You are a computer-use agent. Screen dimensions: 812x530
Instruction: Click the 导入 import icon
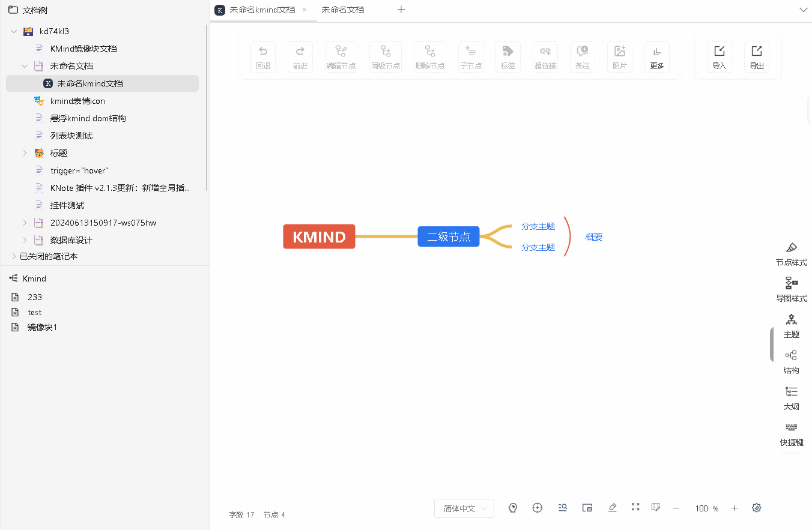tap(719, 57)
